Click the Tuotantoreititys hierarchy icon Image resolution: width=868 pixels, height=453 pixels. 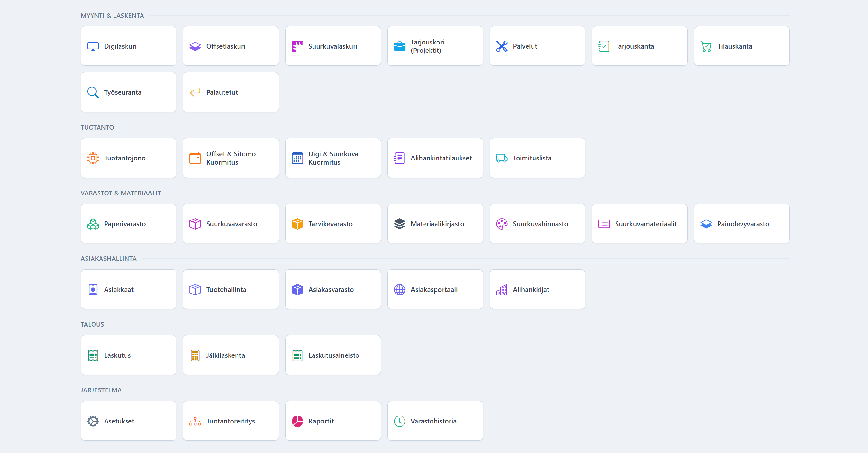tap(195, 421)
